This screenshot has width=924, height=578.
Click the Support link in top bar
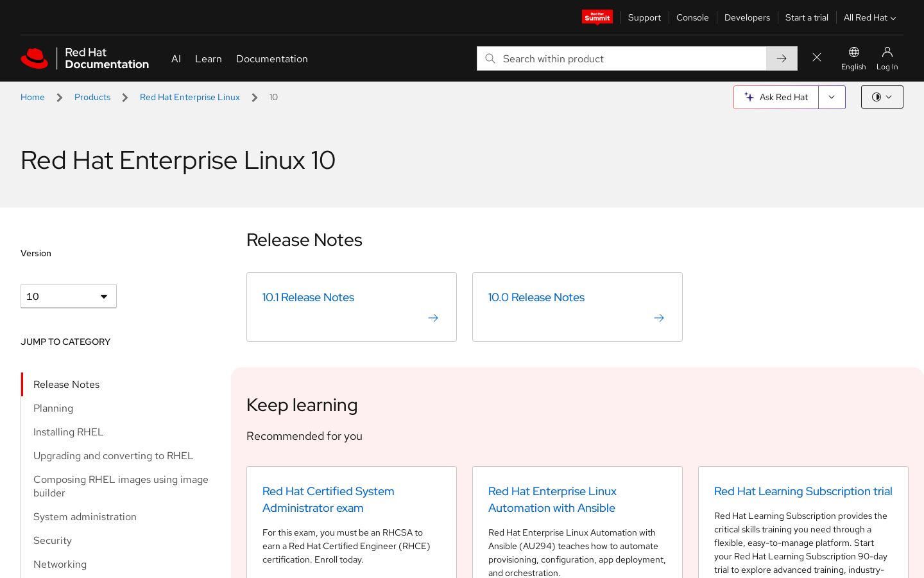coord(644,17)
